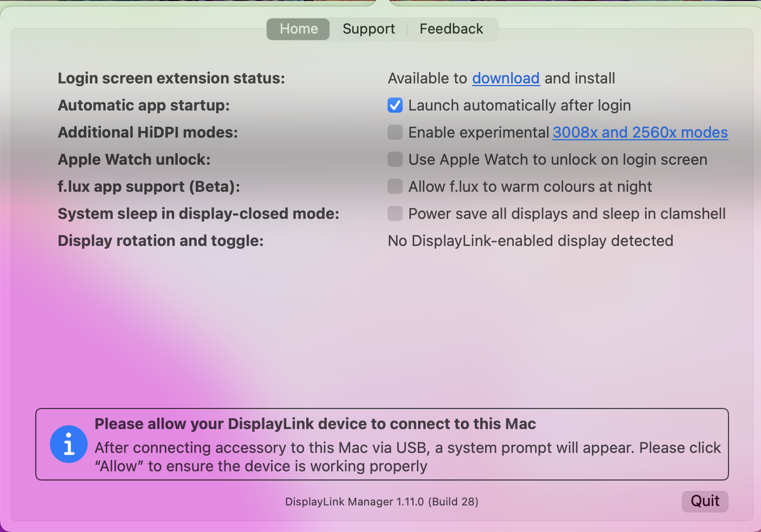Open the Feedback tab
The height and width of the screenshot is (532, 761).
(x=452, y=29)
